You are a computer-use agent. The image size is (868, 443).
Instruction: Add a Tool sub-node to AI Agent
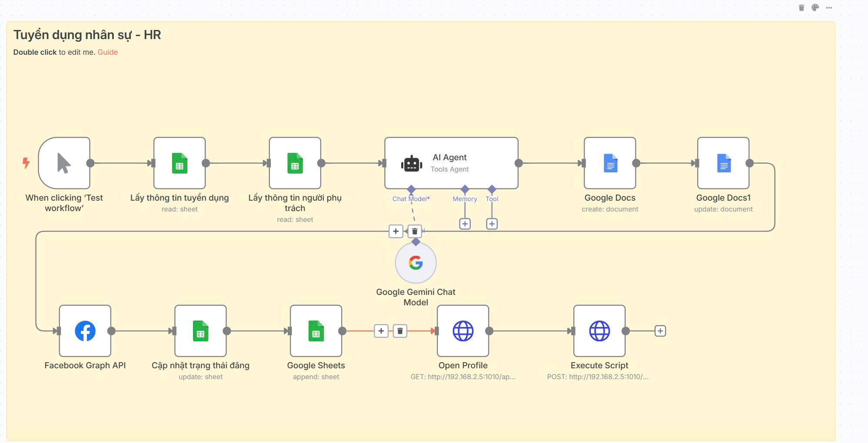[x=492, y=224]
